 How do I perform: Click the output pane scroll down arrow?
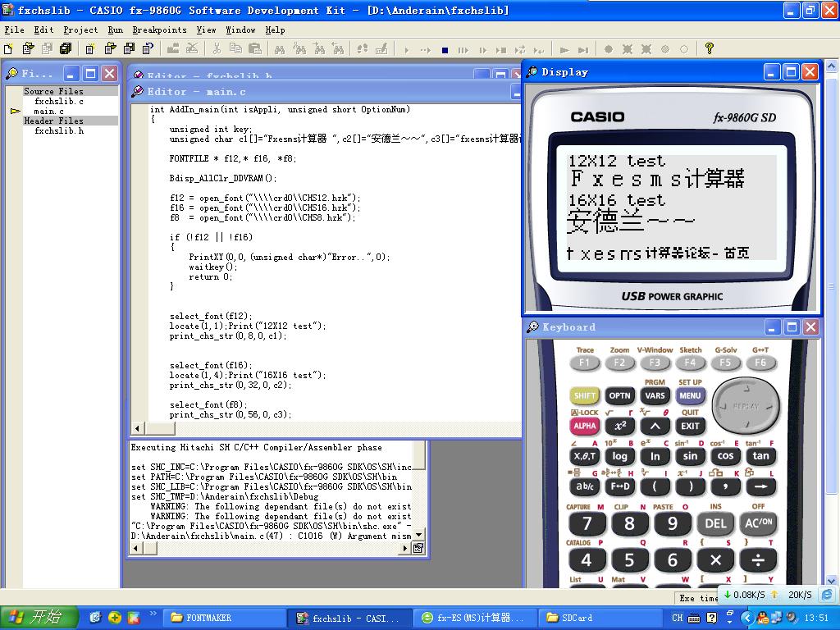point(419,535)
